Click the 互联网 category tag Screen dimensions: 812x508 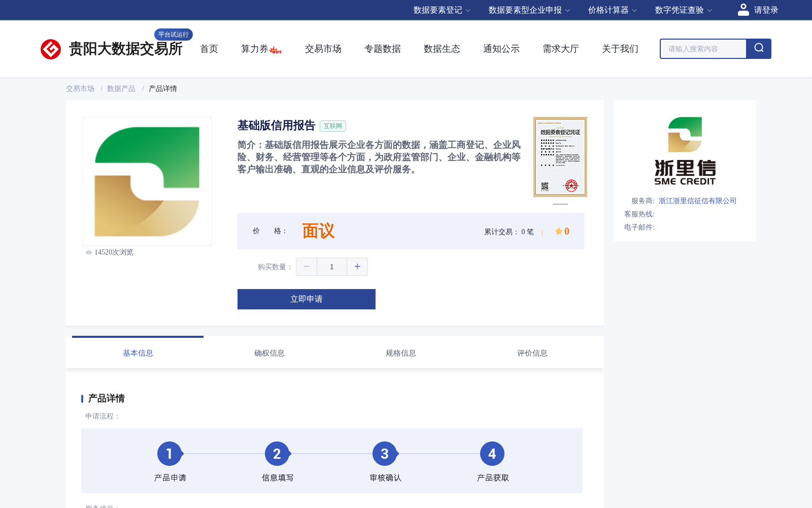coord(333,126)
